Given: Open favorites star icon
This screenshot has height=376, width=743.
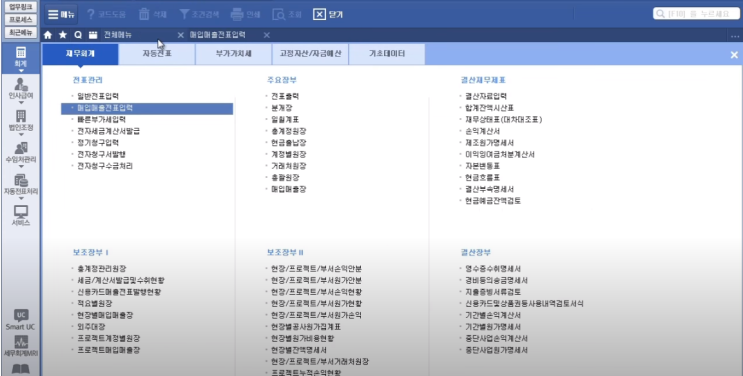Looking at the screenshot, I should point(63,35).
